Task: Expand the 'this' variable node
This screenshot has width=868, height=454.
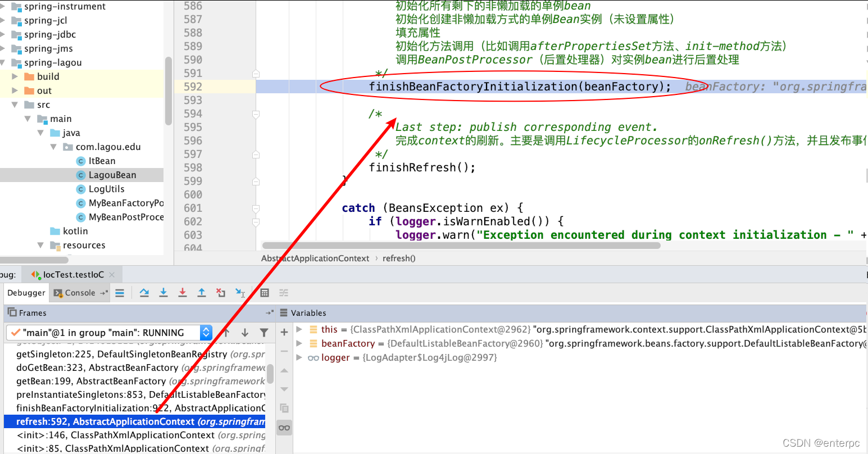Action: click(299, 329)
